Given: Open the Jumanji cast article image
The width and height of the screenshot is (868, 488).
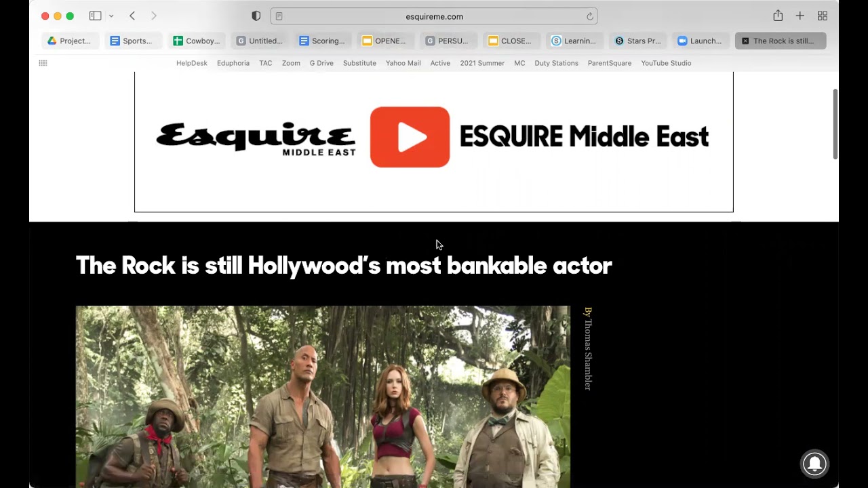Looking at the screenshot, I should [x=323, y=396].
